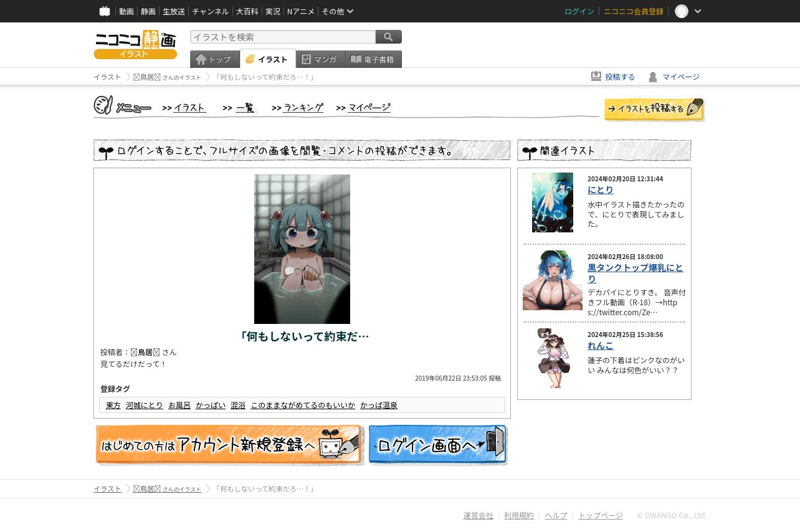Open the 黒タンクトップ爆乳にとり thumbnail

point(553,280)
